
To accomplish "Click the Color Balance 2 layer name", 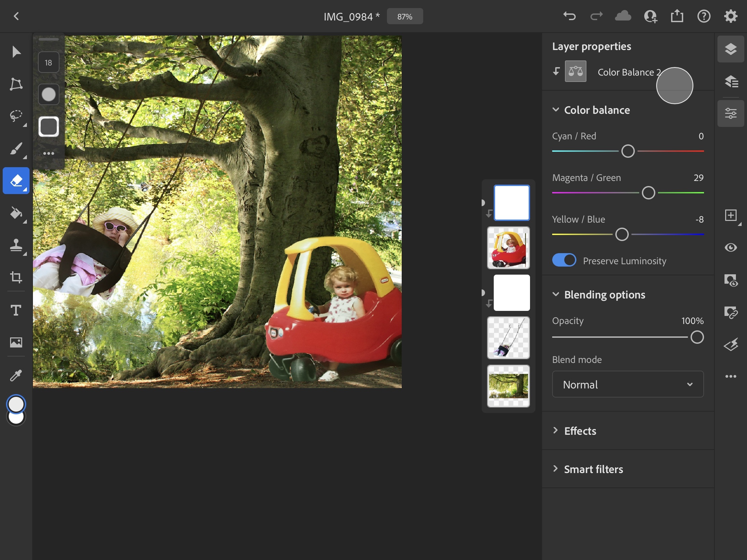I will pyautogui.click(x=629, y=72).
